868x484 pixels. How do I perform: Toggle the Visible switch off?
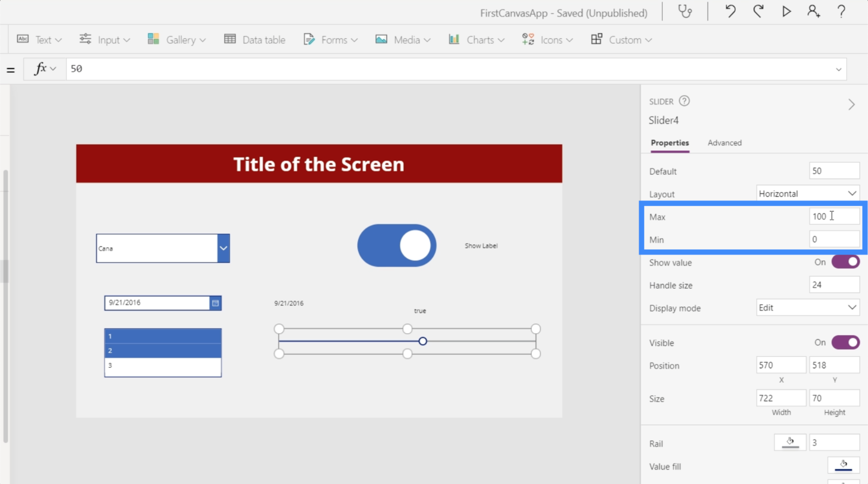pos(845,342)
